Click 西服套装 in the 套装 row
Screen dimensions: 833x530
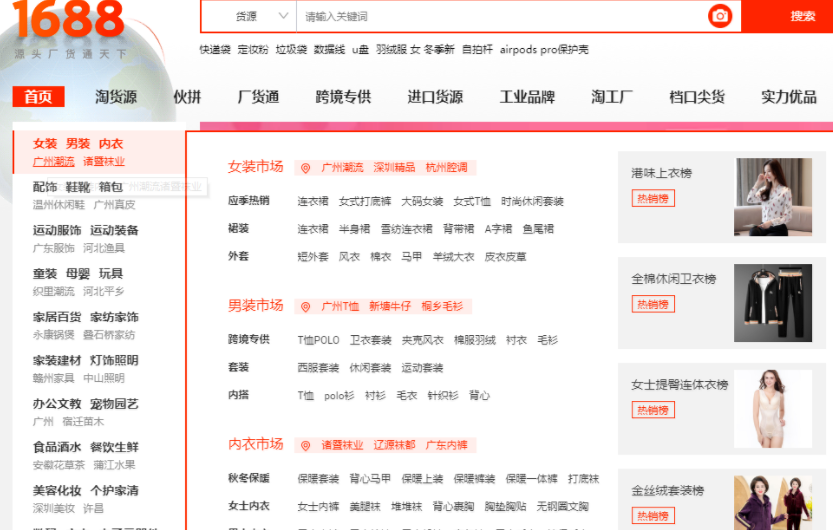coord(318,368)
